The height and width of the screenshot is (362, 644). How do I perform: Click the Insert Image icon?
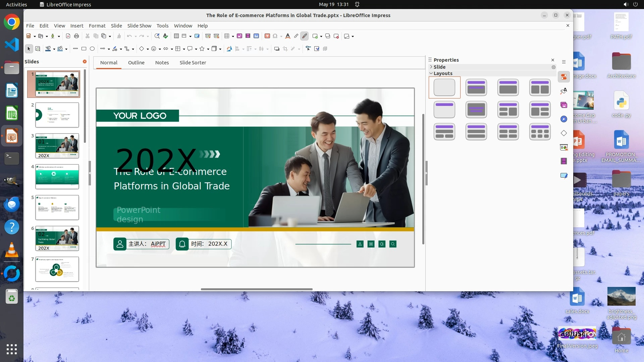pos(239,36)
